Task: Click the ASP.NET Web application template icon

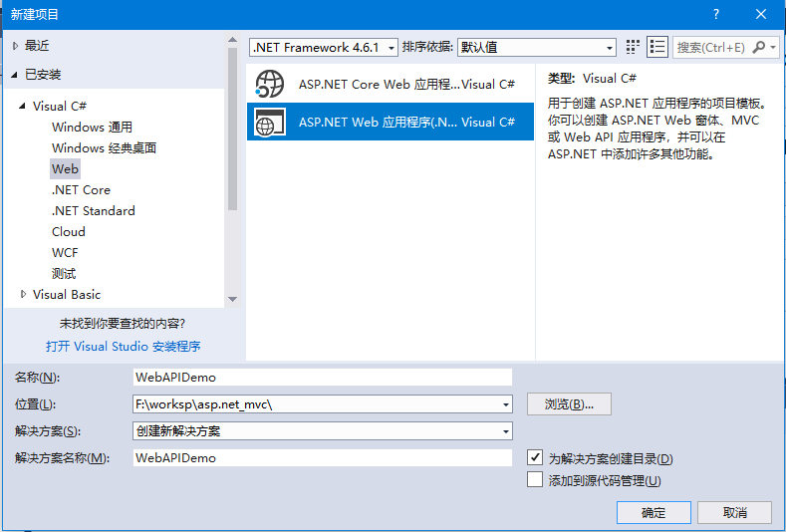Action: (270, 123)
